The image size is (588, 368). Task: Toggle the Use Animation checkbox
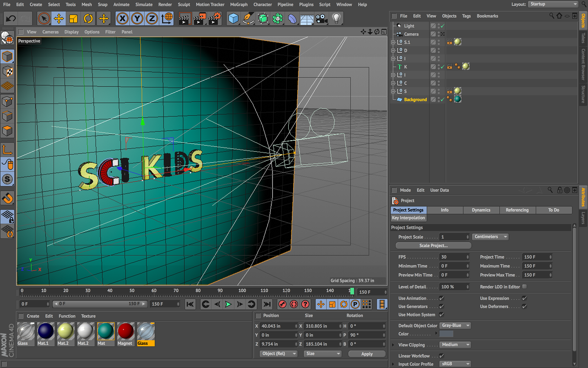click(441, 298)
